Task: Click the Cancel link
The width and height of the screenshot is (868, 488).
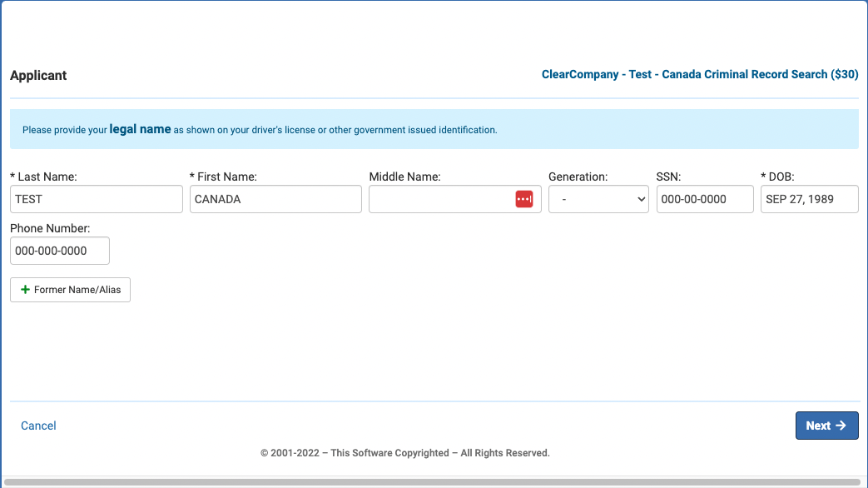Action: 38,426
